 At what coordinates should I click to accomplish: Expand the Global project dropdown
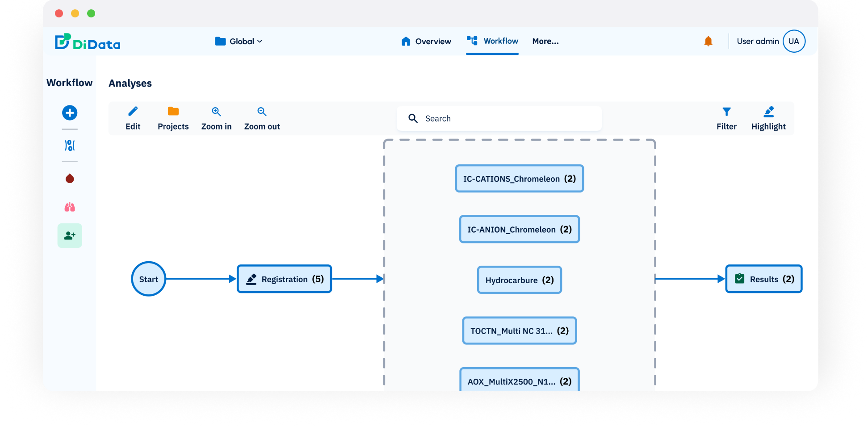(239, 42)
